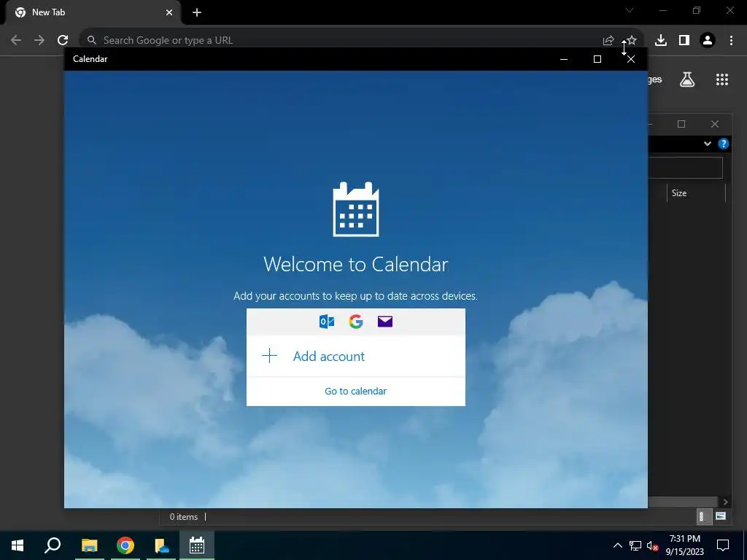Maximize the File Explorer window behind
The height and width of the screenshot is (560, 747).
pos(681,124)
